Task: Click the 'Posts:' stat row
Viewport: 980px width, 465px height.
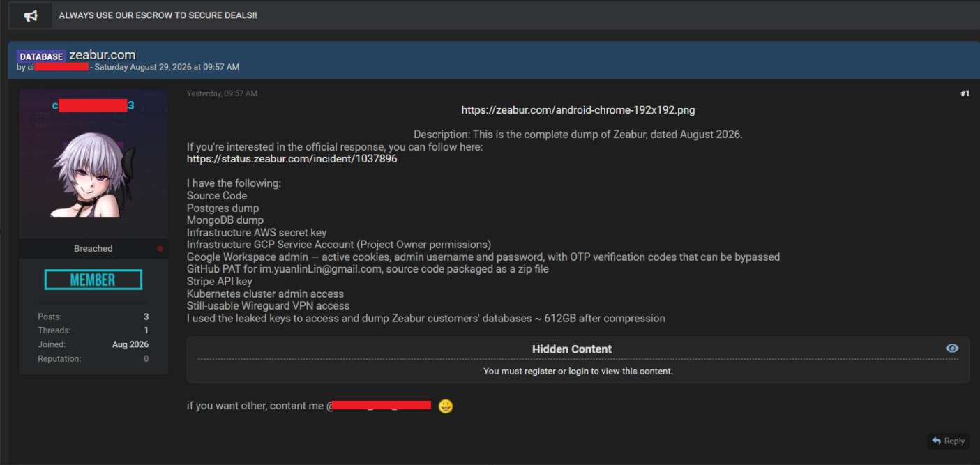Action: 93,317
